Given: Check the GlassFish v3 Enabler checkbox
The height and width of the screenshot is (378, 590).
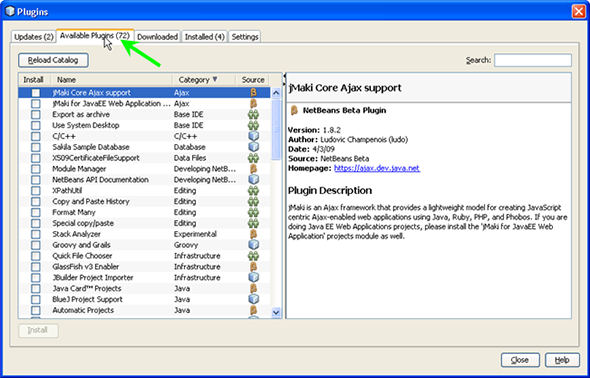Looking at the screenshot, I should (36, 267).
